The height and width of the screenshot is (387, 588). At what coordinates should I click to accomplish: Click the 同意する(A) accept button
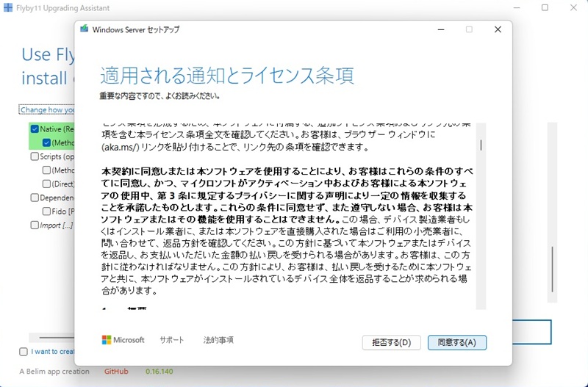[x=456, y=342]
